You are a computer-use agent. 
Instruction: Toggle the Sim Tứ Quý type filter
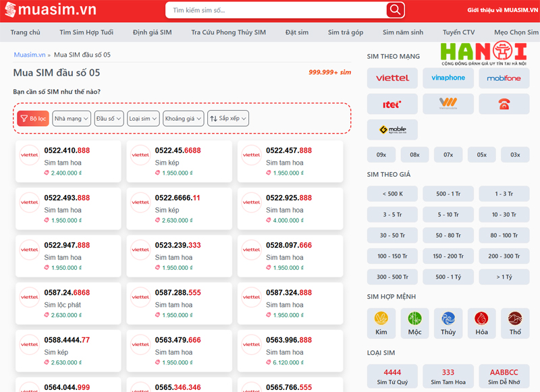[x=392, y=376]
